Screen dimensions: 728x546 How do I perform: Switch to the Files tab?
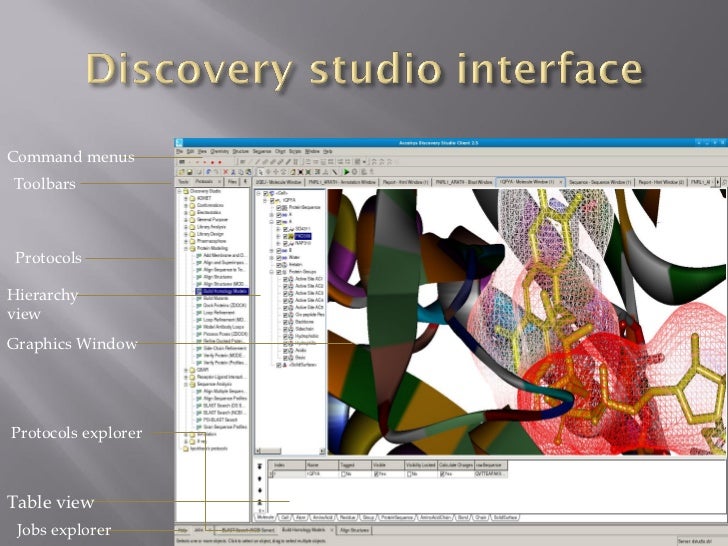pos(233,182)
